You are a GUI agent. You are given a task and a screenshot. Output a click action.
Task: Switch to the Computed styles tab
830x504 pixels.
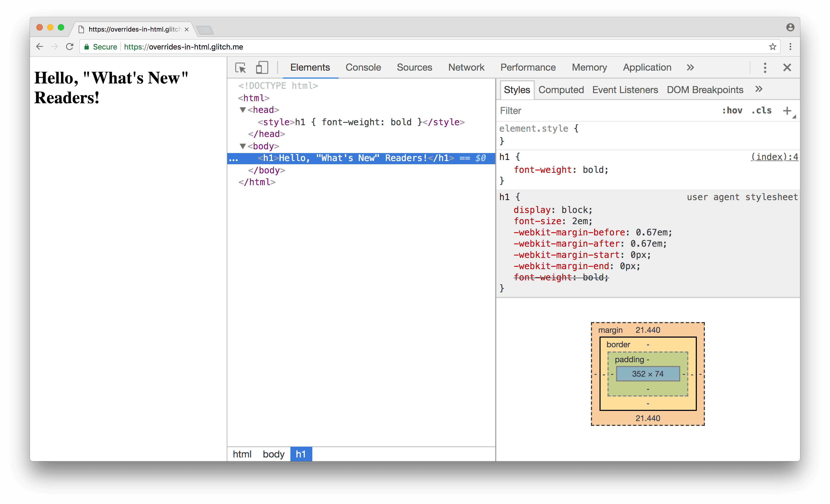(560, 90)
